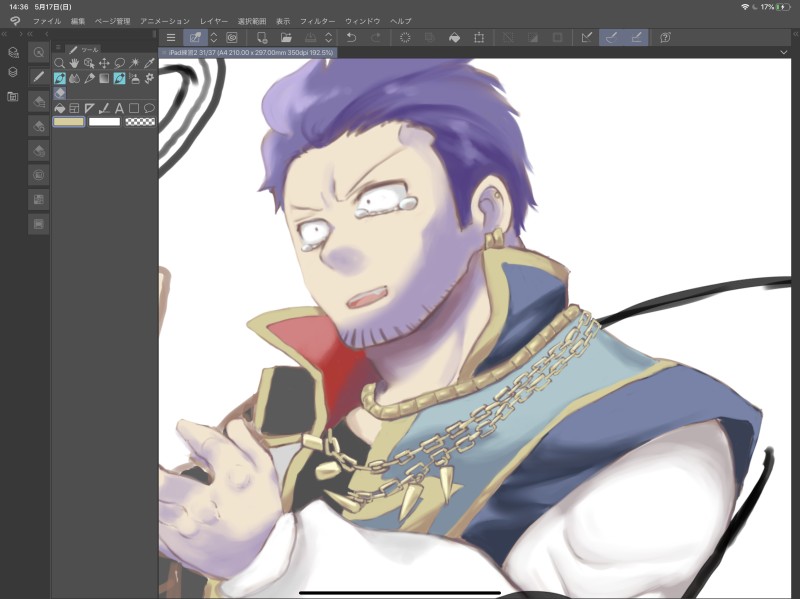Select the Lasso selection tool

point(119,63)
